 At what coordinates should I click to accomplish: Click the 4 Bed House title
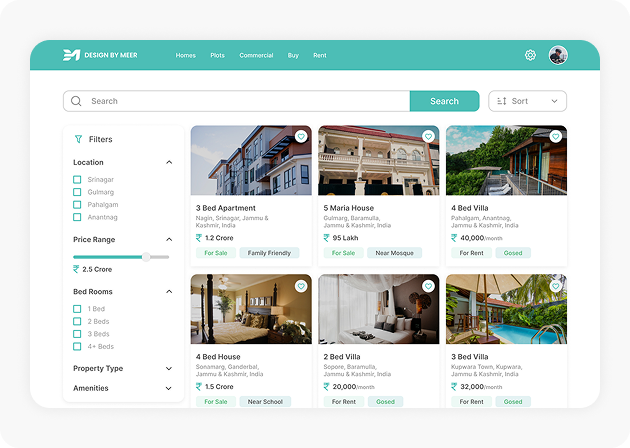click(x=218, y=356)
